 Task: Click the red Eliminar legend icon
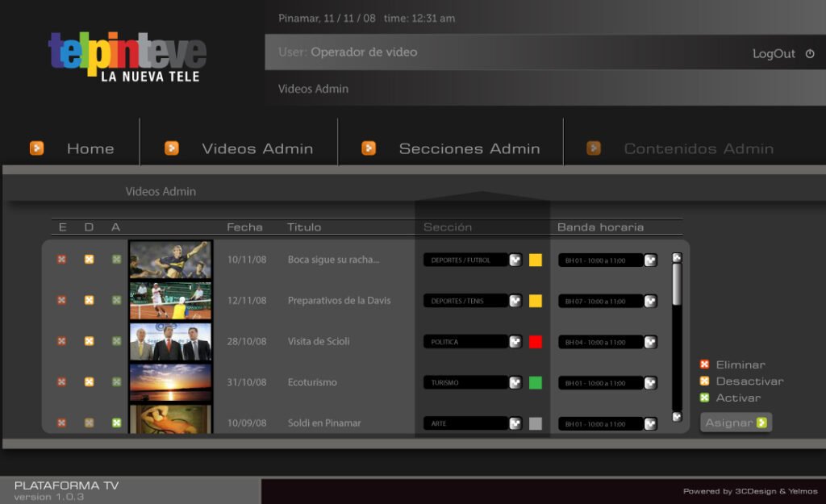(x=704, y=364)
